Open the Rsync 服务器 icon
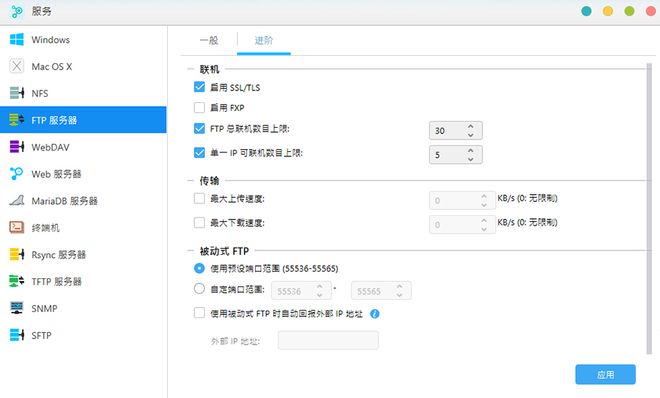This screenshot has height=398, width=660. click(16, 255)
